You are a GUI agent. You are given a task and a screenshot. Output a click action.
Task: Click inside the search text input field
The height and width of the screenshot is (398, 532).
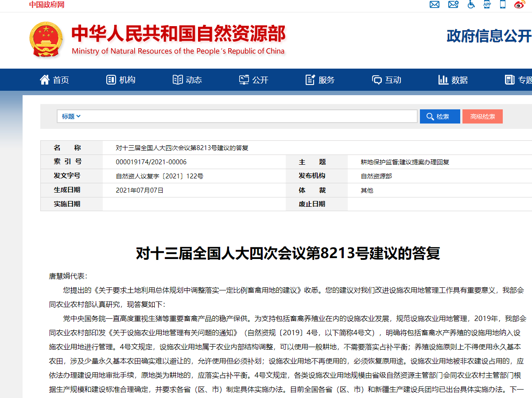pyautogui.click(x=248, y=116)
